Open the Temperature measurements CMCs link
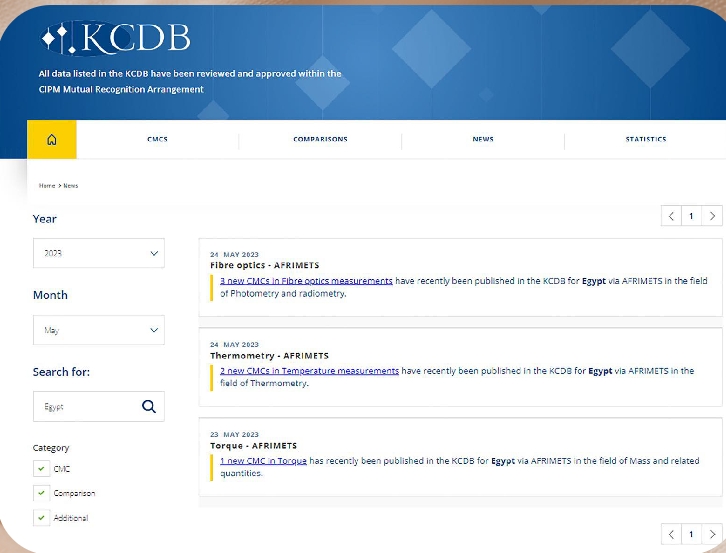726x553 pixels. [x=309, y=371]
